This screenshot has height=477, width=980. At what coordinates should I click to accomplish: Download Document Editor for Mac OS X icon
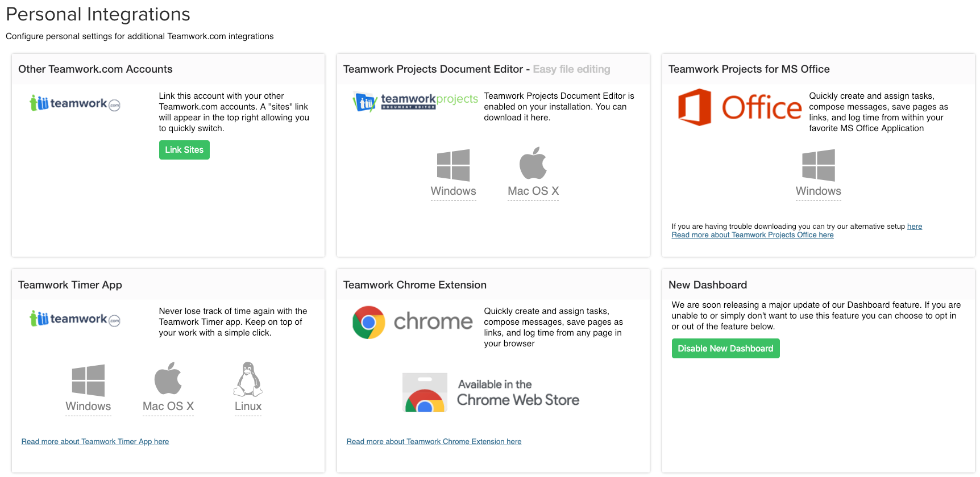pyautogui.click(x=533, y=164)
